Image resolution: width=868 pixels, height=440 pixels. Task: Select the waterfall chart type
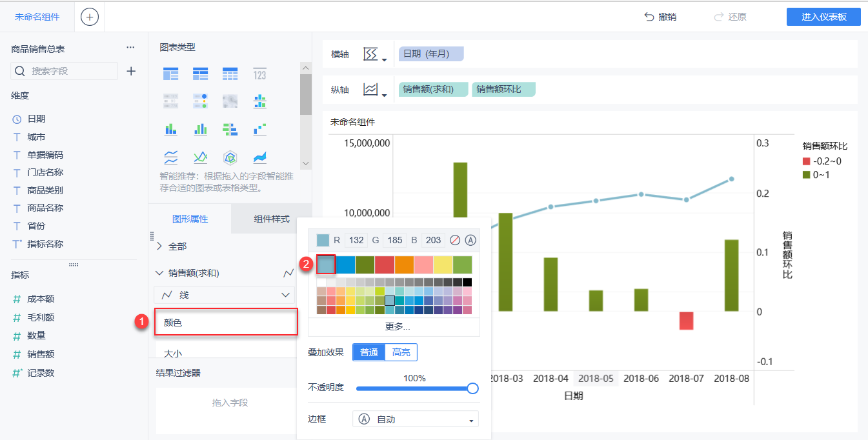(259, 129)
